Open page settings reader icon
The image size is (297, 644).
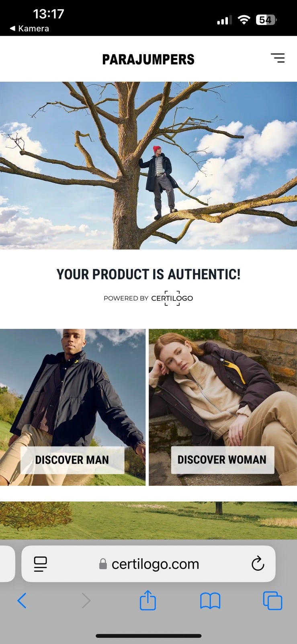40,564
